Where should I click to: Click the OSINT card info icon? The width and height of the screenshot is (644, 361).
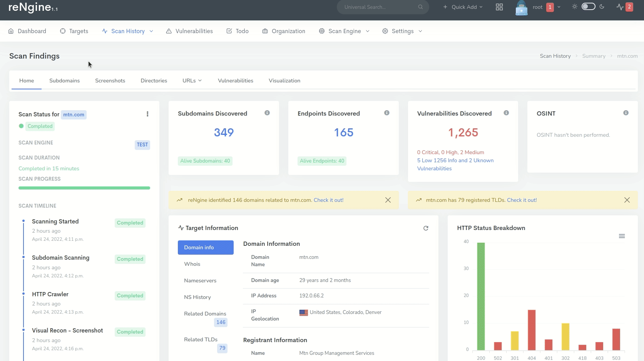(626, 113)
